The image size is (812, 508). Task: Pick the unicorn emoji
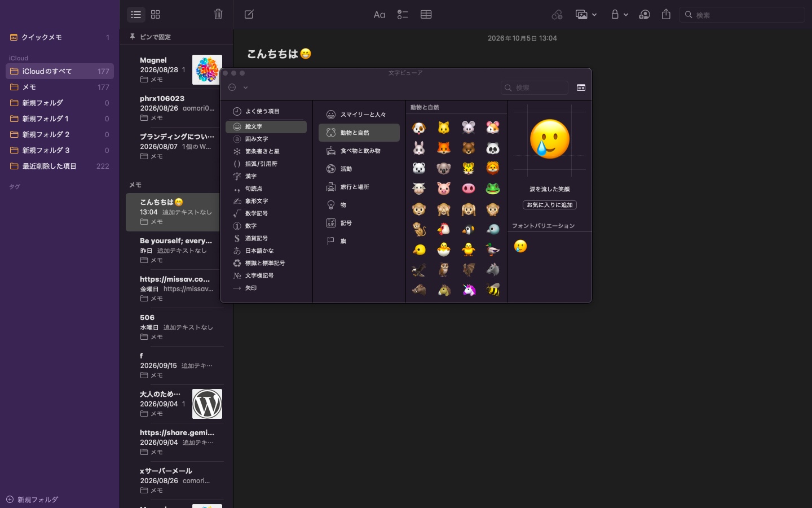pos(469,290)
